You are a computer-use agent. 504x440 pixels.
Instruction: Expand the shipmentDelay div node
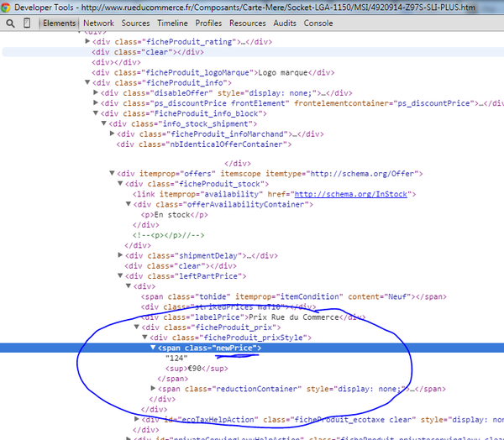(120, 255)
